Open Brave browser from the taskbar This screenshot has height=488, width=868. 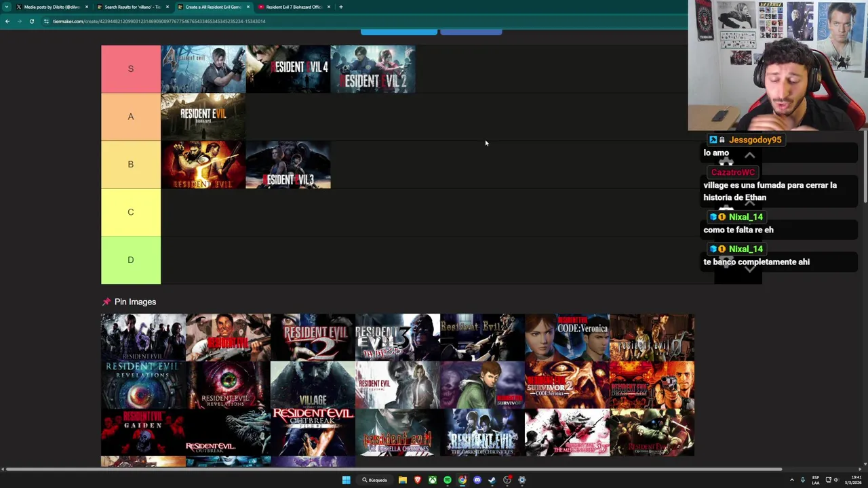pos(418,480)
